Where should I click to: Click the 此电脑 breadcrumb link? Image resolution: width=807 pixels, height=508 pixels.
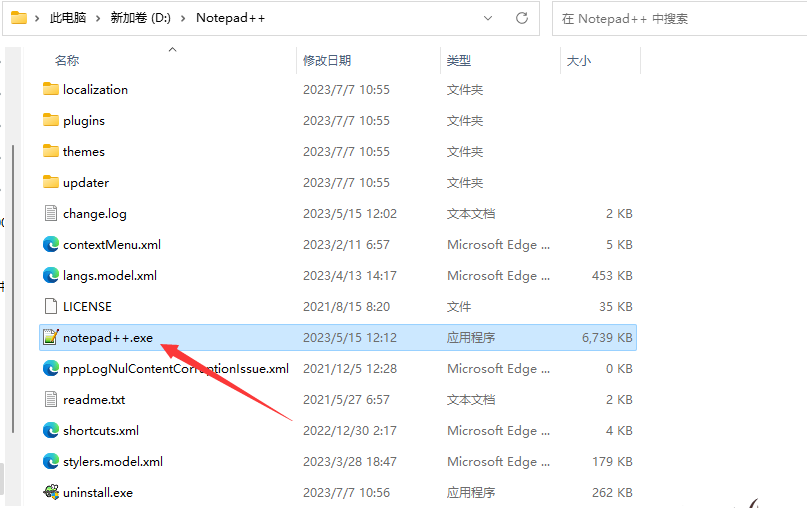pos(67,18)
